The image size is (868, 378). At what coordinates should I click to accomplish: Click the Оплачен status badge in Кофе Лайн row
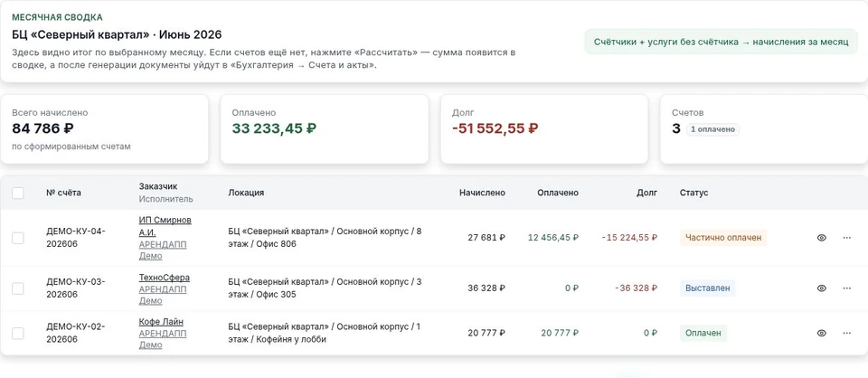tap(703, 333)
